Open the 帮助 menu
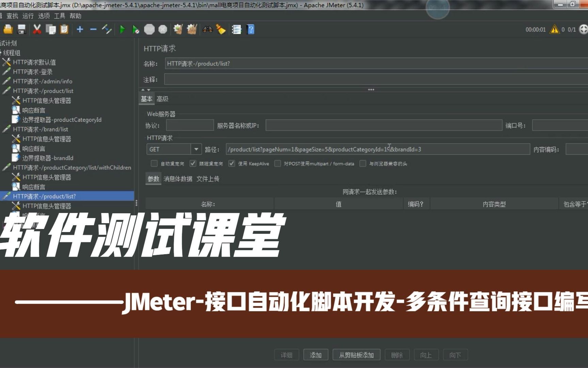Image resolution: width=588 pixels, height=368 pixels. 76,16
